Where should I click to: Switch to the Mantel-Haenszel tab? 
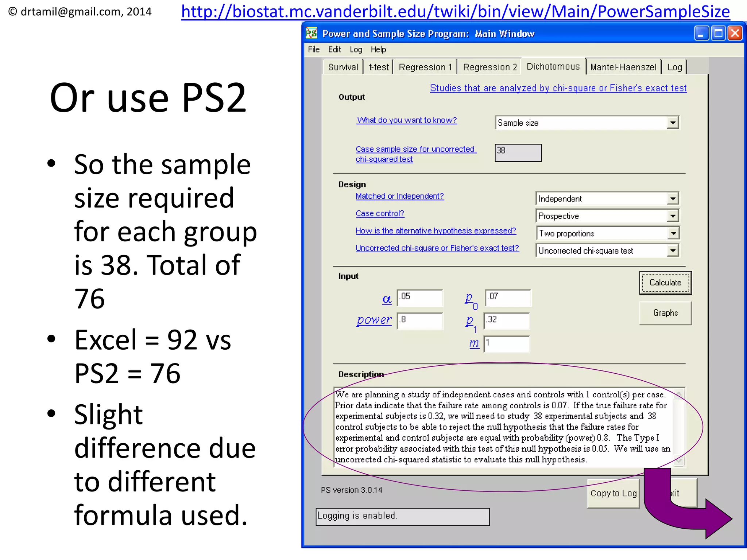tap(623, 67)
